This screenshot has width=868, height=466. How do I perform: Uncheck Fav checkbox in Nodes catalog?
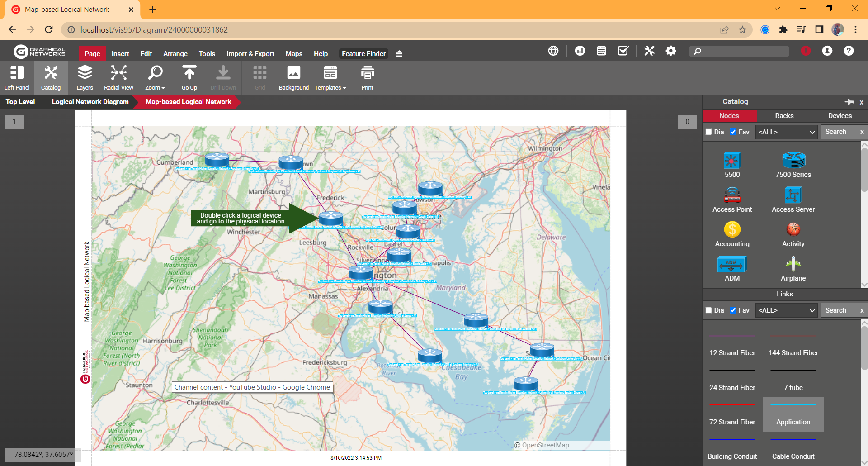[733, 132]
